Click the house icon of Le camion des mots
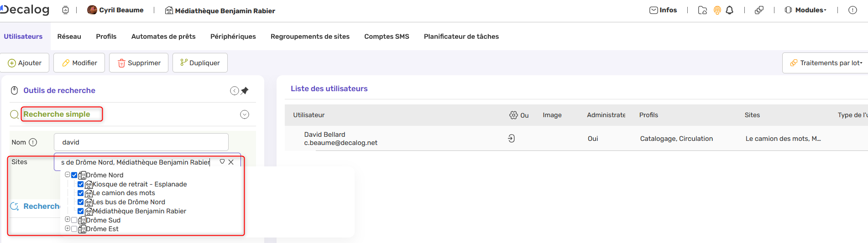 (89, 193)
